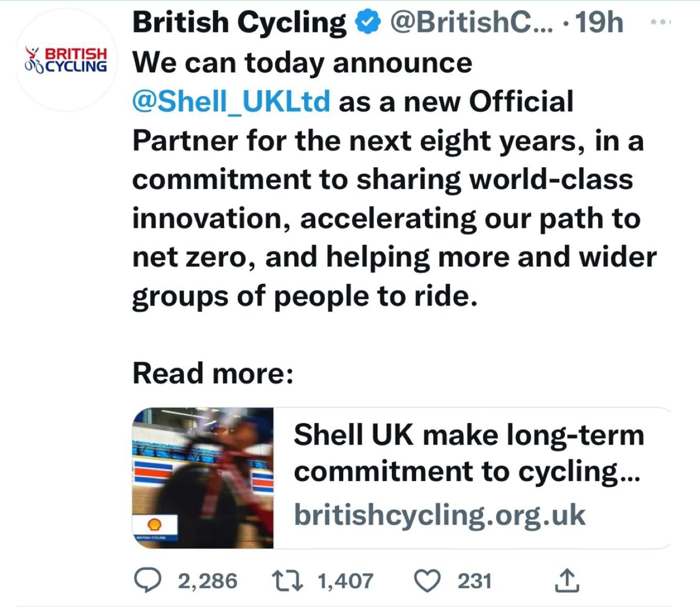This screenshot has height=612, width=700.
Task: Click the Shell logo in card image
Action: click(155, 524)
